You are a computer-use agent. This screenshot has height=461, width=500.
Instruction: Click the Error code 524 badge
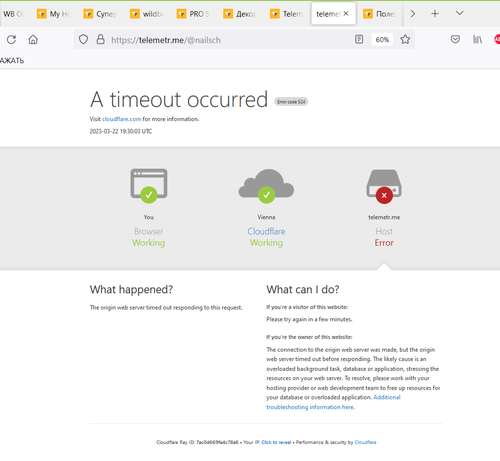point(291,102)
